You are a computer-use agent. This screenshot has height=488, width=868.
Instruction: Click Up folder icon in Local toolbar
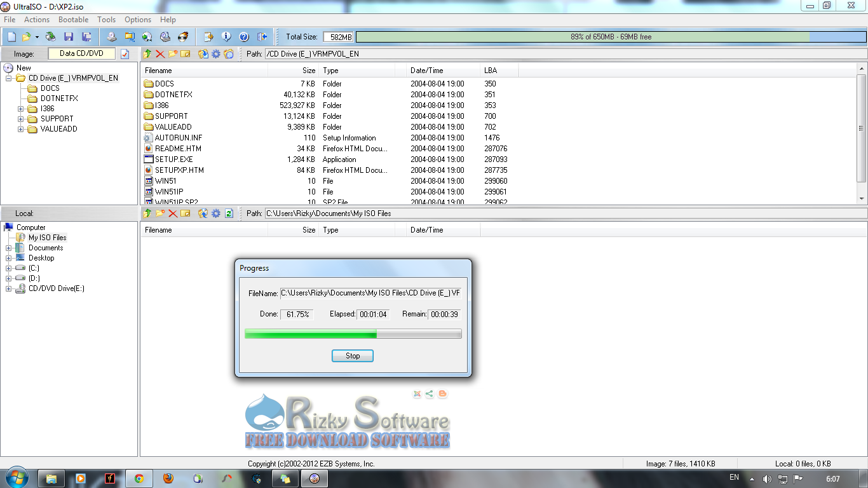pyautogui.click(x=147, y=213)
